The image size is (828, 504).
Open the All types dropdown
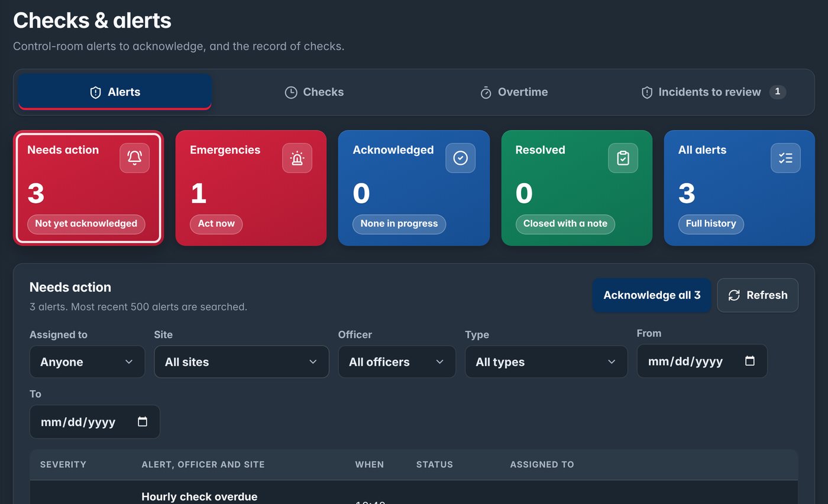(546, 362)
